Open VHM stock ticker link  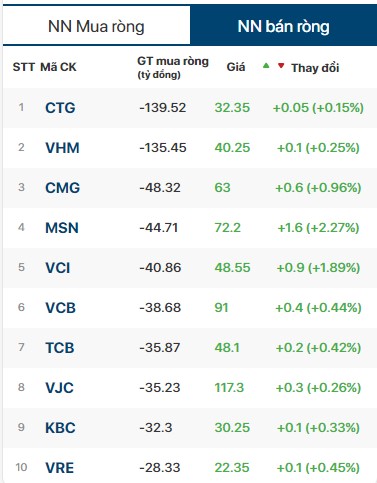click(x=62, y=148)
